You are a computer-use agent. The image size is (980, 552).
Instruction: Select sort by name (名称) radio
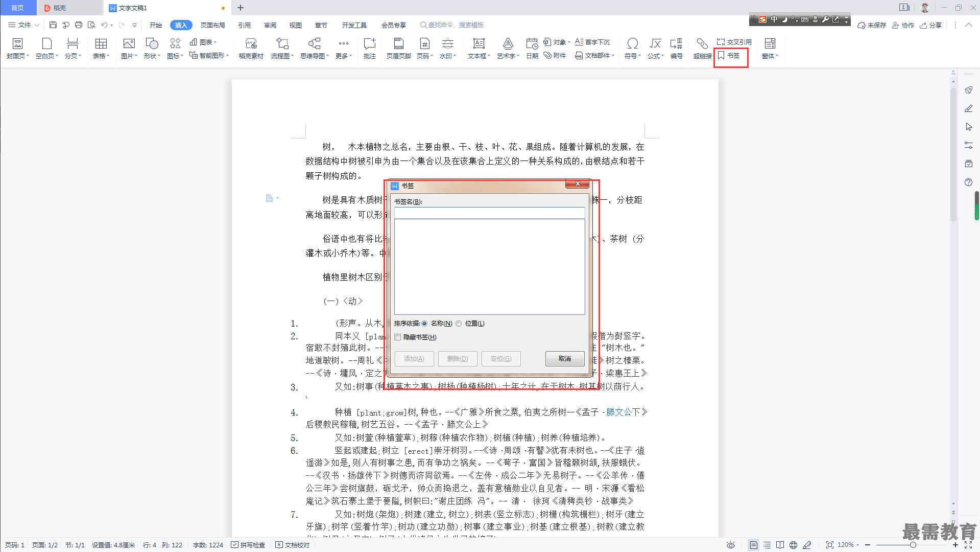[x=424, y=324]
